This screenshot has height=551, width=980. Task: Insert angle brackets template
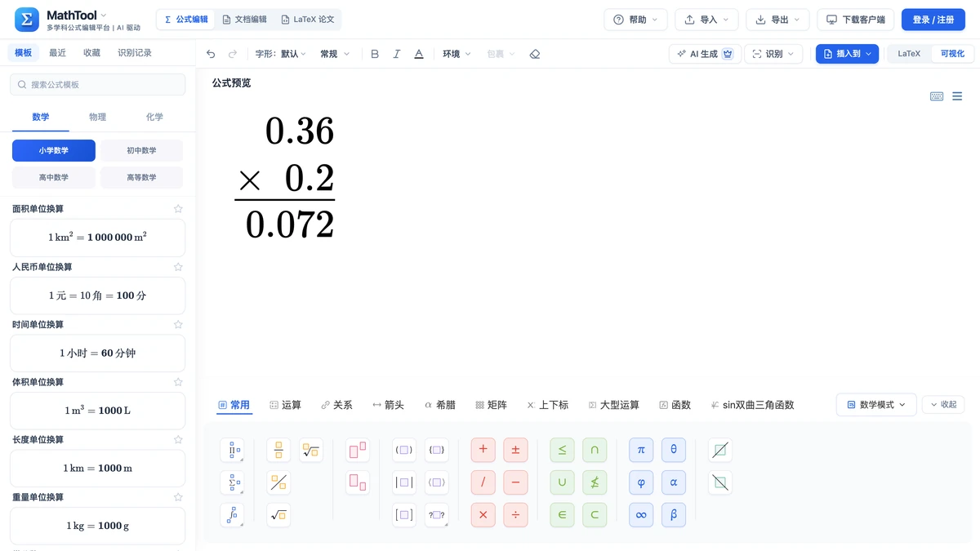click(x=437, y=482)
